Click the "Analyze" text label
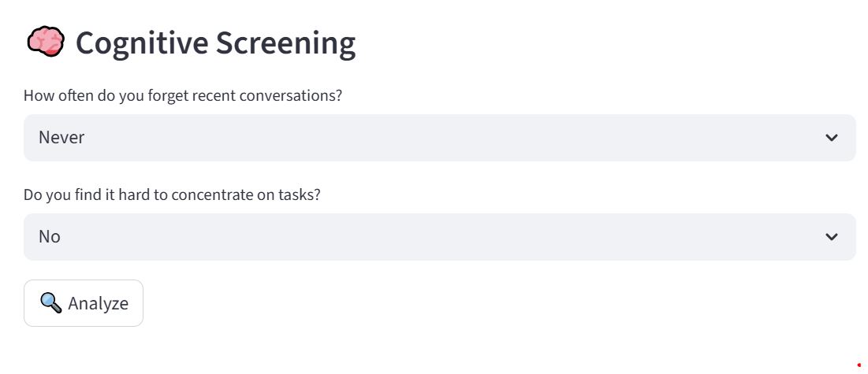 (98, 303)
